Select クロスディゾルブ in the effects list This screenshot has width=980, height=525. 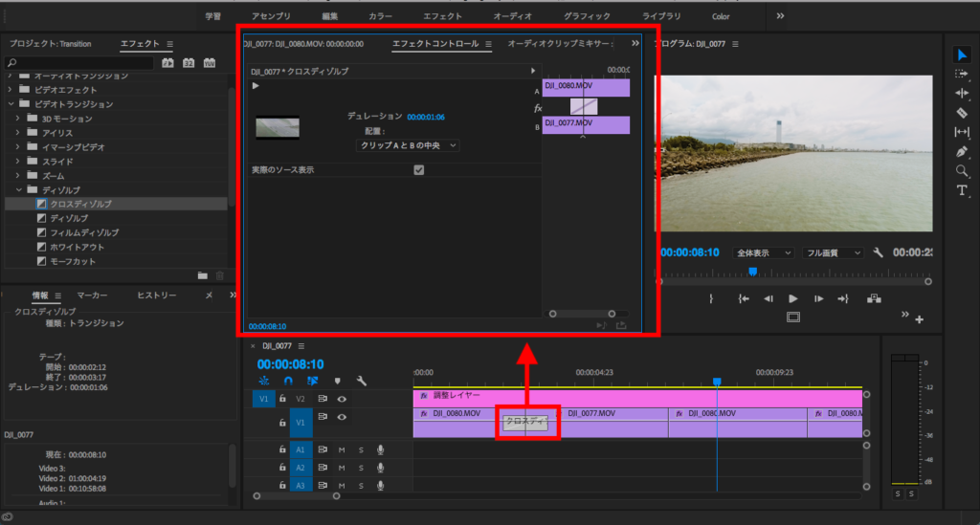80,204
